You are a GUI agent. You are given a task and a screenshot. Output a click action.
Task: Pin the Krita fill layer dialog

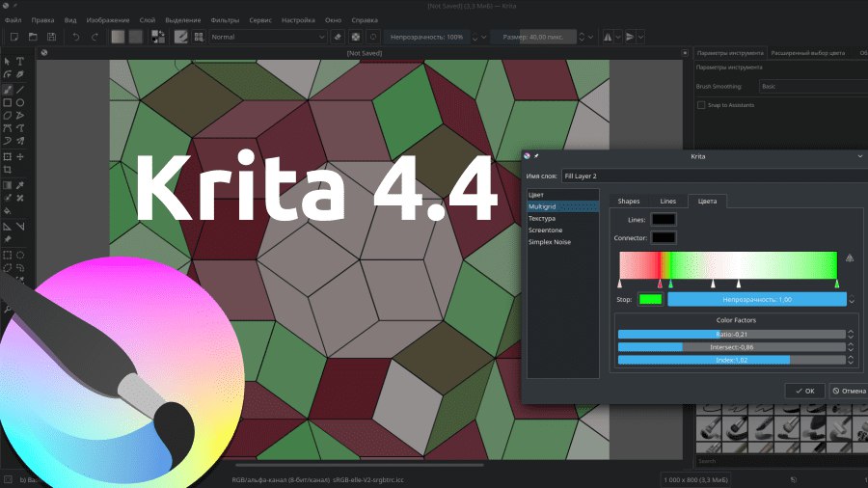click(536, 156)
